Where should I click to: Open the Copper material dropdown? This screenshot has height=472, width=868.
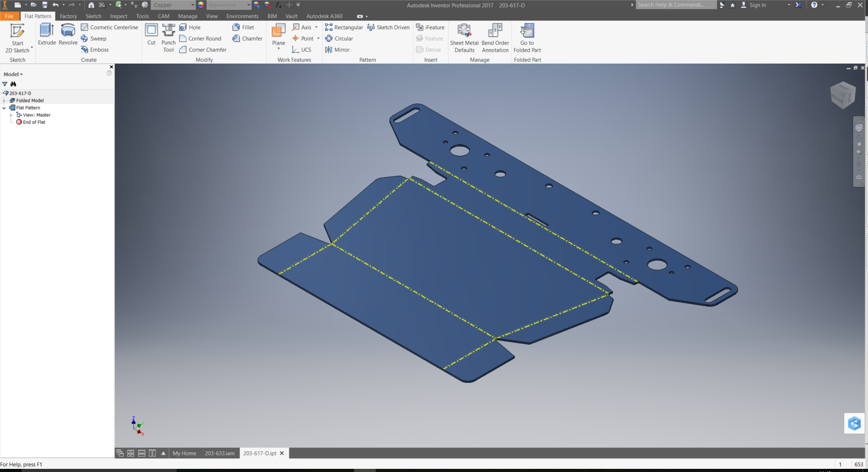pos(192,5)
